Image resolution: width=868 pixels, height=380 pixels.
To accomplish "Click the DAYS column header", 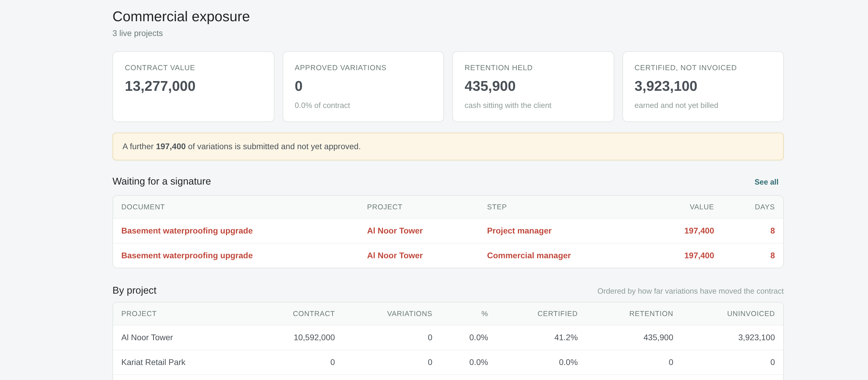I will point(765,207).
